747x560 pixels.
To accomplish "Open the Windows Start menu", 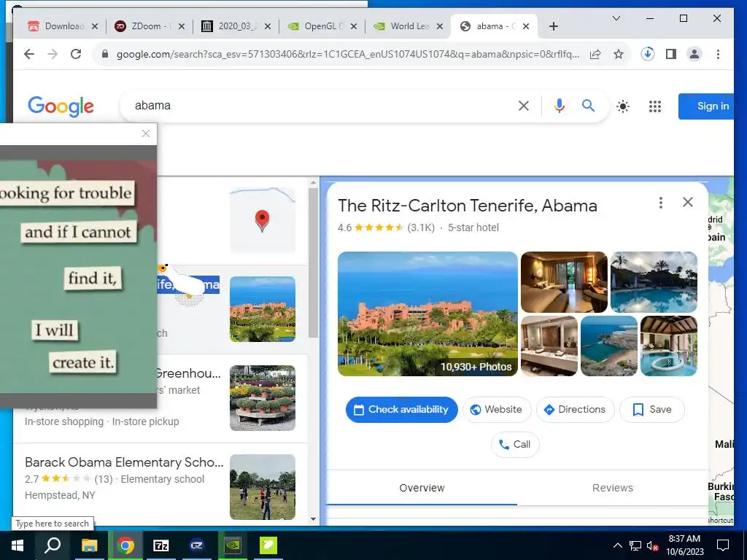I will 18,545.
